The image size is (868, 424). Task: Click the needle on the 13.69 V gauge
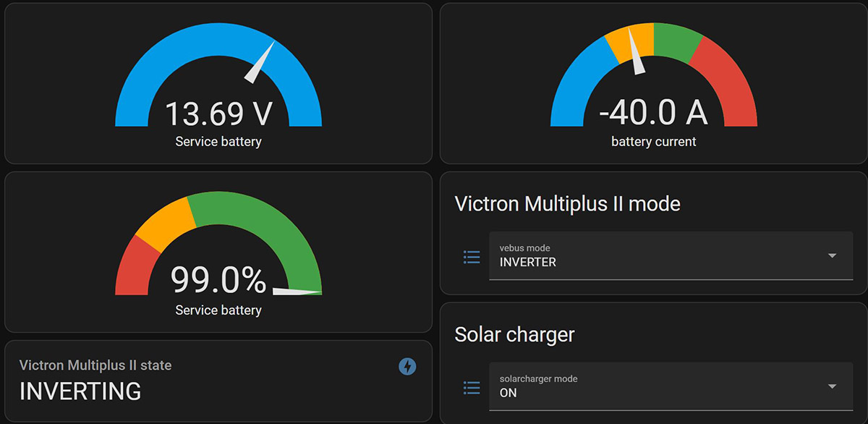point(260,62)
